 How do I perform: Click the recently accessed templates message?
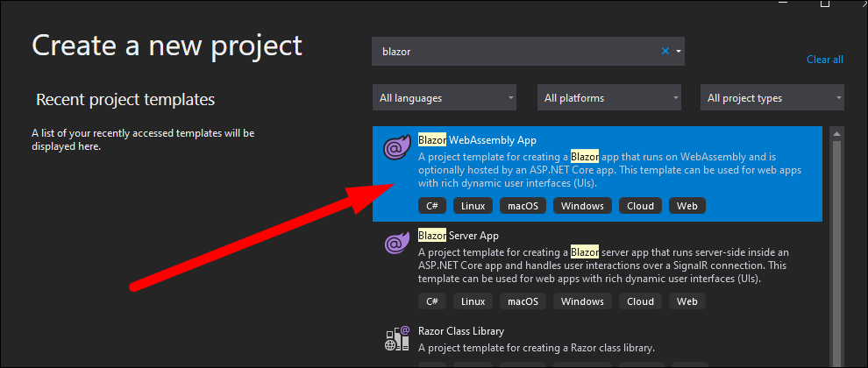[x=143, y=140]
